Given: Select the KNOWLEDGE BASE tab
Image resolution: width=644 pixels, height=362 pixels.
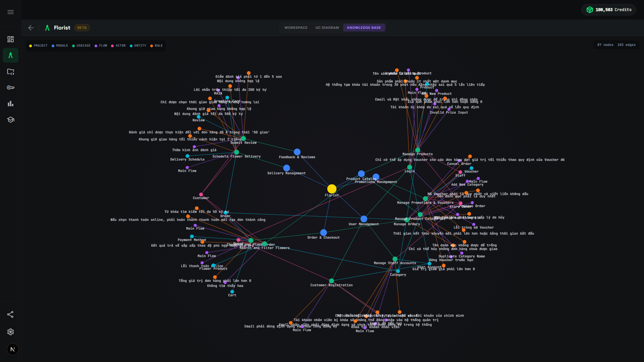Looking at the screenshot, I should (x=364, y=28).
